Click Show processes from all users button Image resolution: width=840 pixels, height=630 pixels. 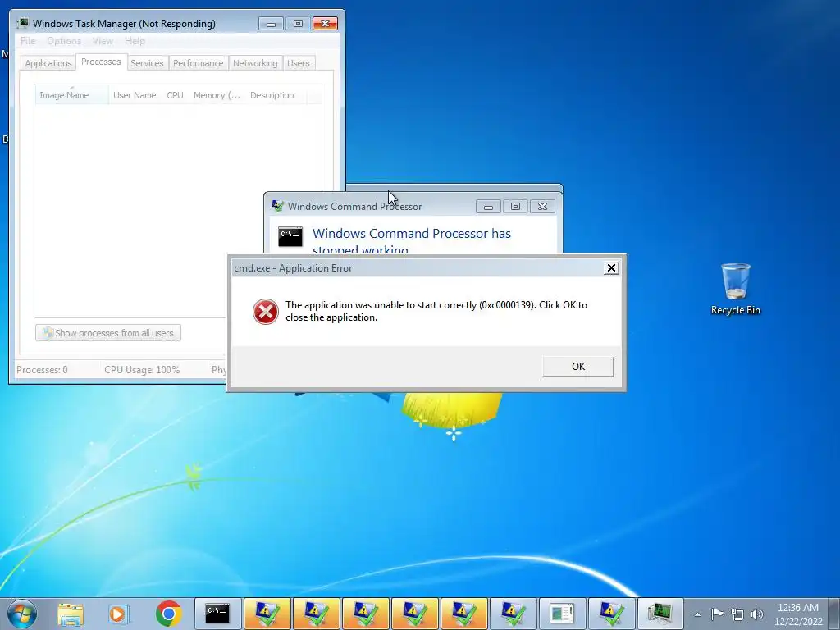(108, 333)
